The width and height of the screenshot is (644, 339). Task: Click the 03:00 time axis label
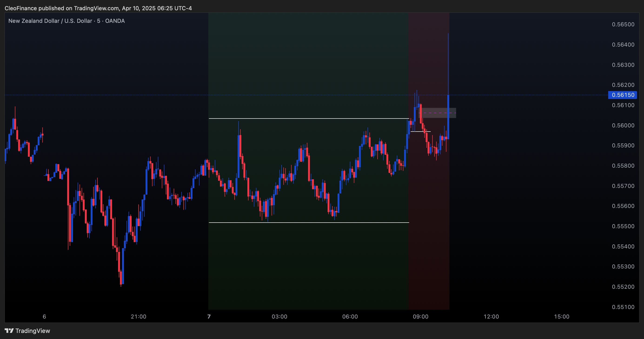point(279,317)
